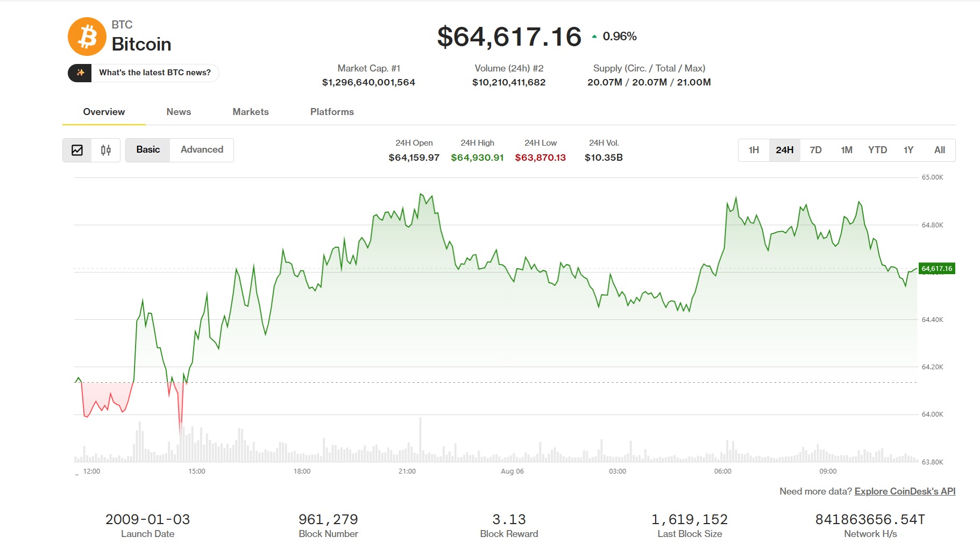The height and width of the screenshot is (551, 980).
Task: Click the 65.00K price axis label
Action: point(933,177)
